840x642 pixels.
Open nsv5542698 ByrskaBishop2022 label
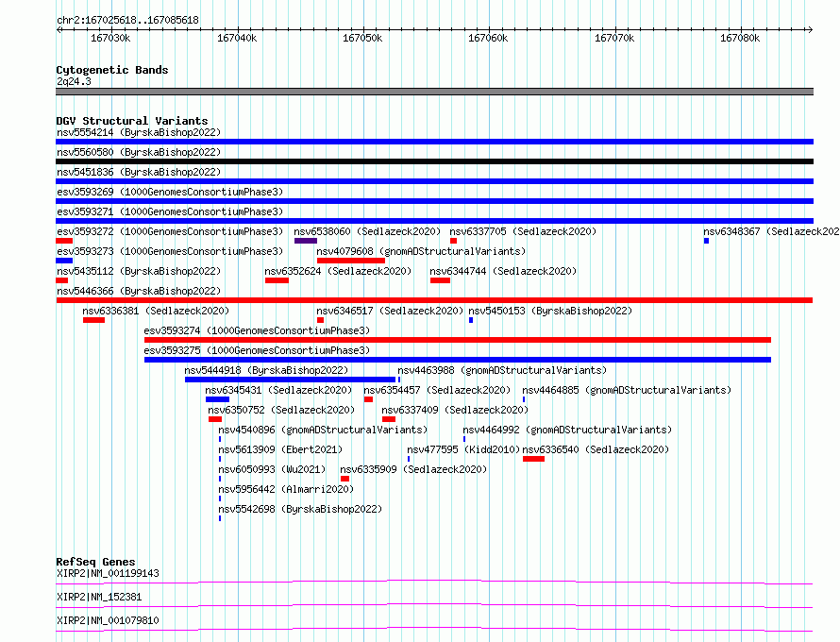300,509
